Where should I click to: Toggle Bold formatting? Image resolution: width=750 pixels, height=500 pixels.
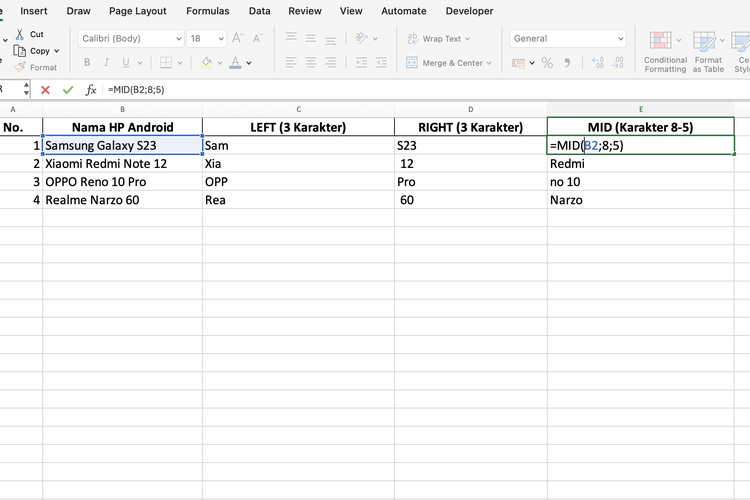tap(87, 62)
